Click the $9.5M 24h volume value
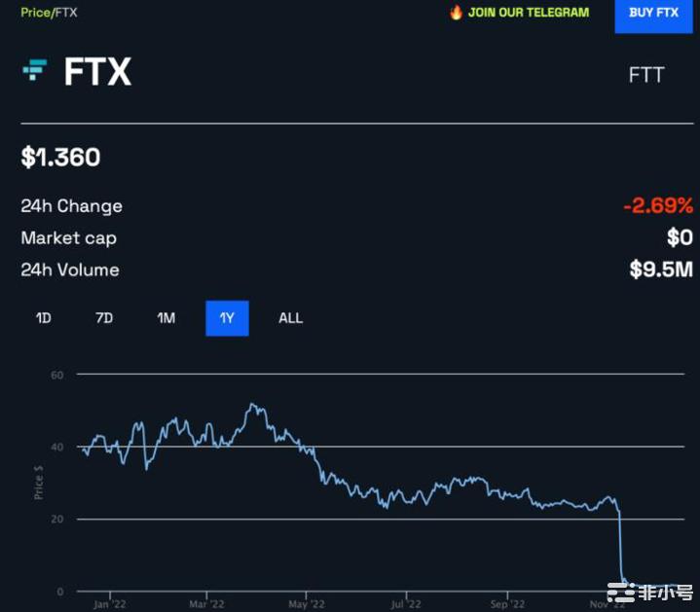The height and width of the screenshot is (612, 700). click(661, 270)
